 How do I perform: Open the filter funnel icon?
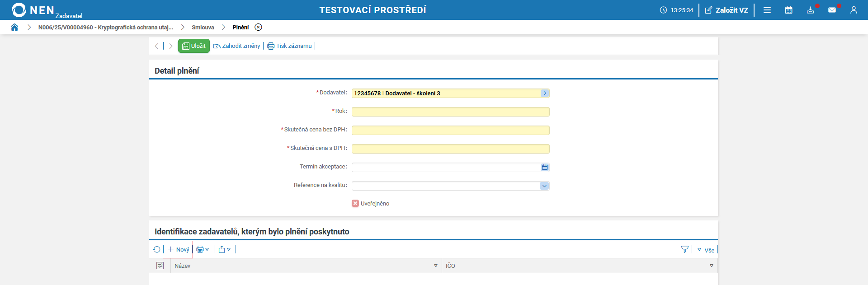click(685, 249)
